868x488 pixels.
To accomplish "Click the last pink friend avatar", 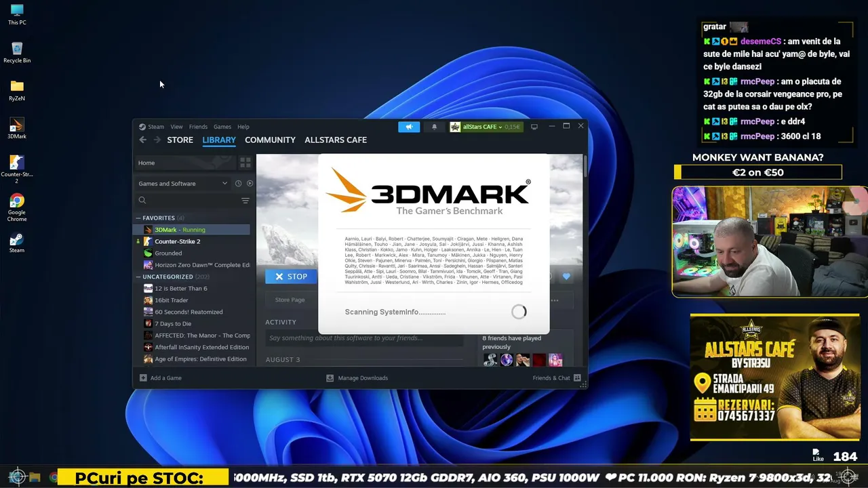I will [x=555, y=360].
